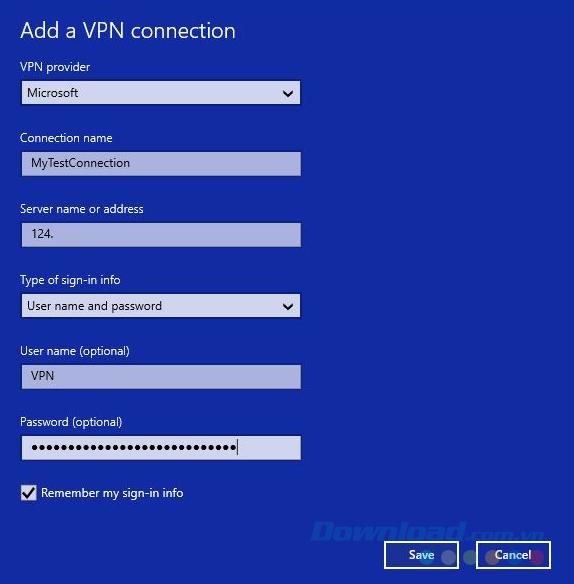Viewport: 574px width, 584px height.
Task: Click the chevron arrow of sign-in type dropdown
Action: 288,306
